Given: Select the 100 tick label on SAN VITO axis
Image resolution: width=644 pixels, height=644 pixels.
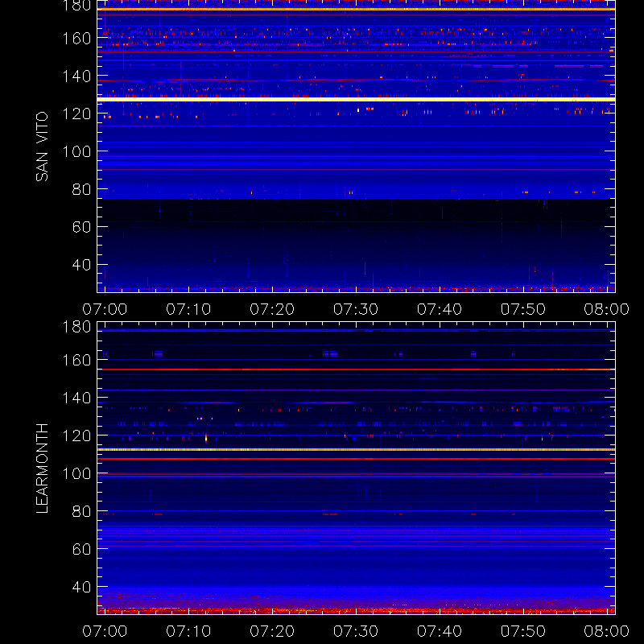Looking at the screenshot, I should [x=76, y=151].
